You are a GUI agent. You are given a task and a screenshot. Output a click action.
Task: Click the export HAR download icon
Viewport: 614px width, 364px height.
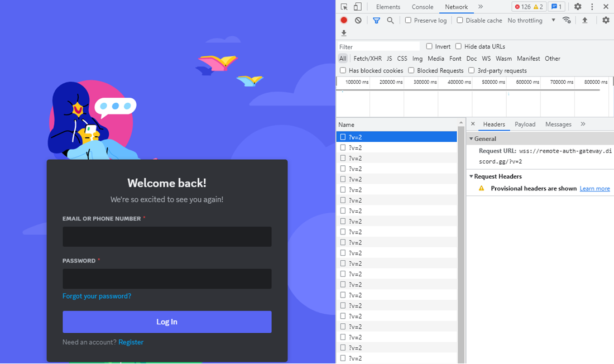[x=344, y=33]
